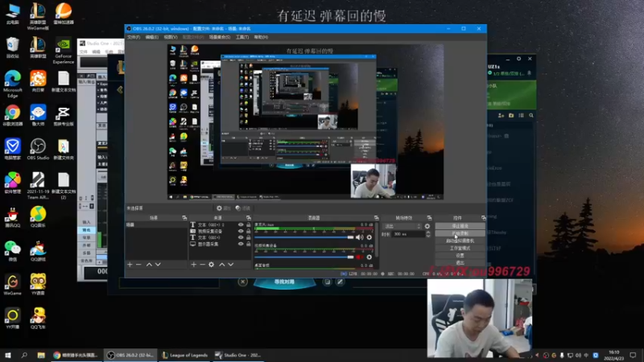The height and width of the screenshot is (362, 644).
Task: Click the Windows Start button
Action: pos(7,355)
